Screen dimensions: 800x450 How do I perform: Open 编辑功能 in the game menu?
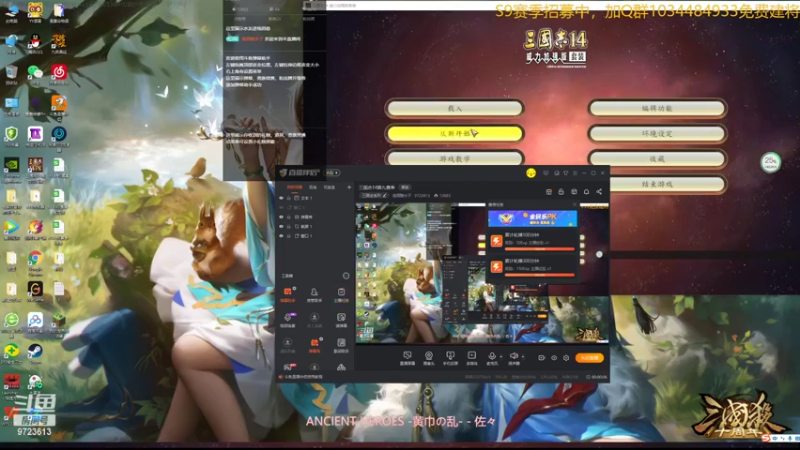(657, 108)
